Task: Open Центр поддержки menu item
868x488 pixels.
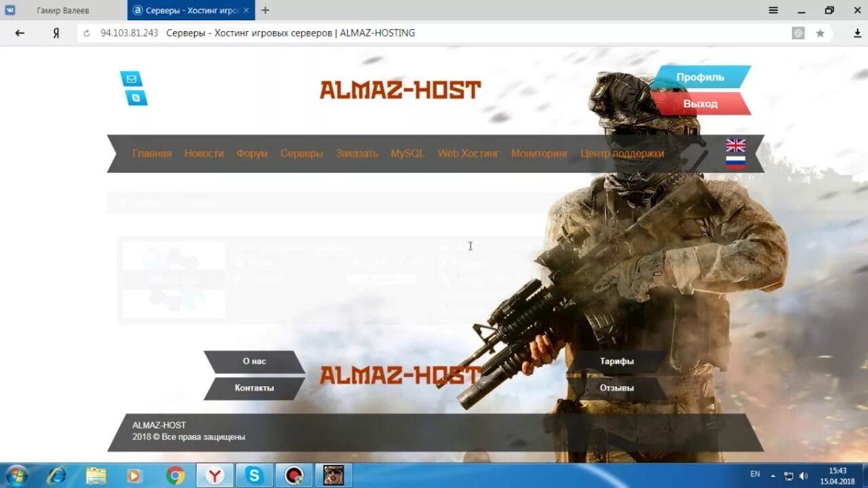Action: (623, 153)
